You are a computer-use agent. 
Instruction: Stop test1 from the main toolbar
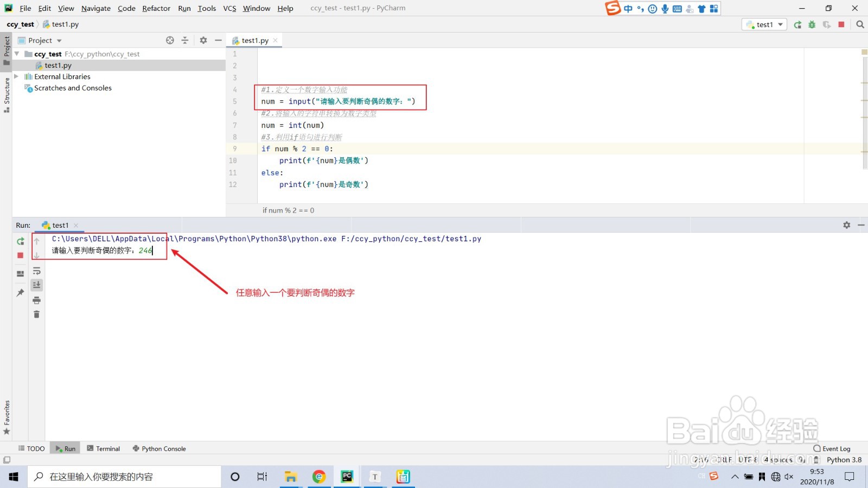(841, 24)
